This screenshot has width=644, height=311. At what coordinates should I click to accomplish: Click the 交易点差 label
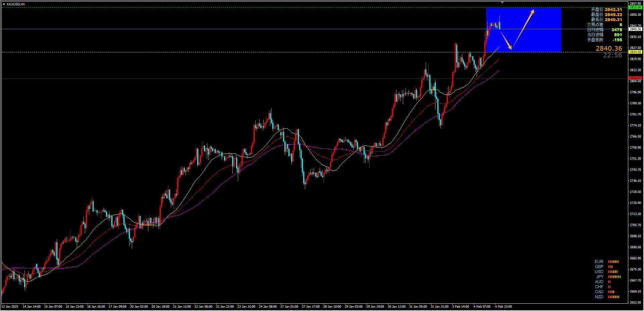595,25
